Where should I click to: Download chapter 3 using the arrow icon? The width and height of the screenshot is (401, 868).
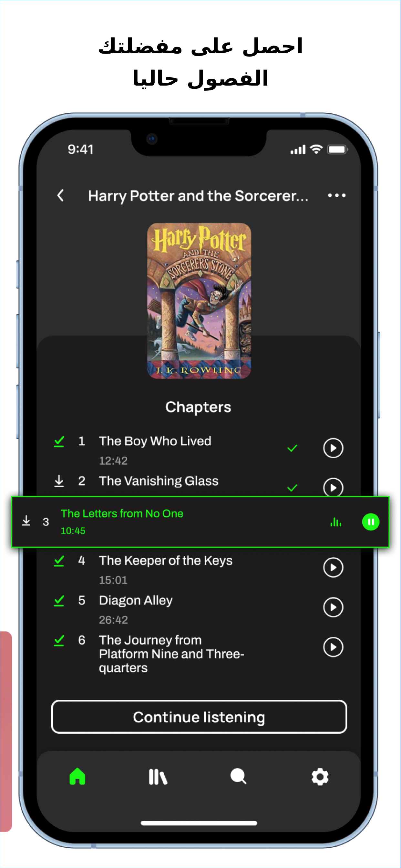tap(26, 521)
